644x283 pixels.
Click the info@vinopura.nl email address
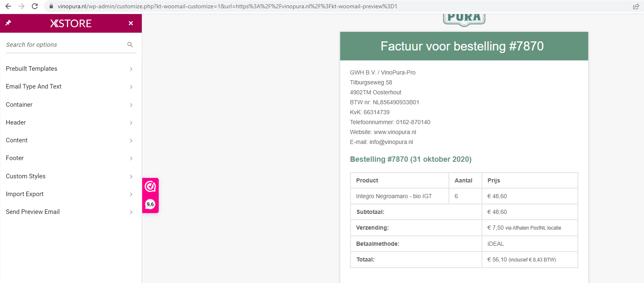click(391, 142)
